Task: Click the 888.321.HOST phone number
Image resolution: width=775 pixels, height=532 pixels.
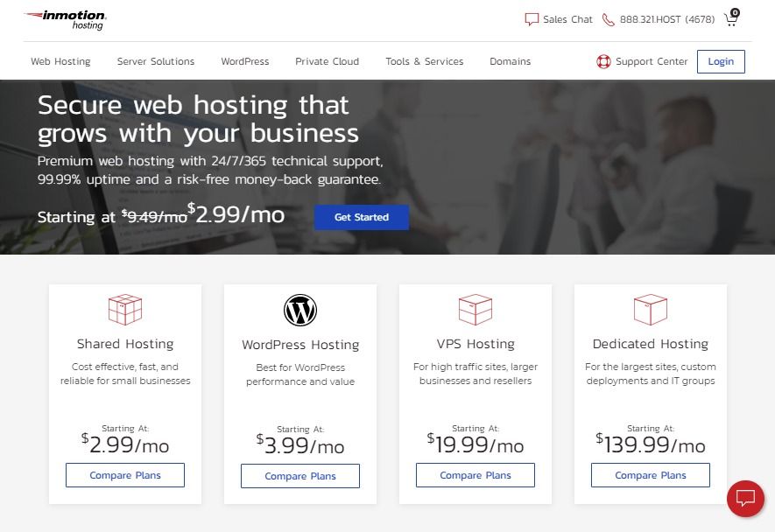Action: (x=667, y=19)
